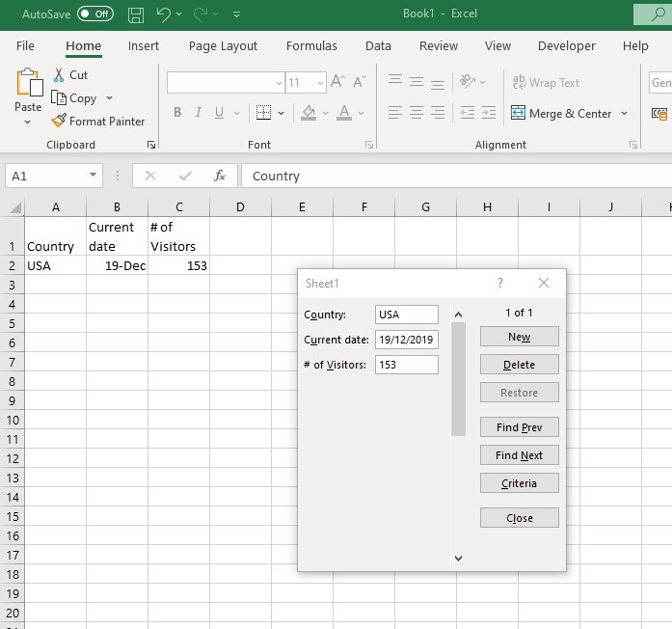
Task: Click the Copy button
Action: [x=73, y=98]
